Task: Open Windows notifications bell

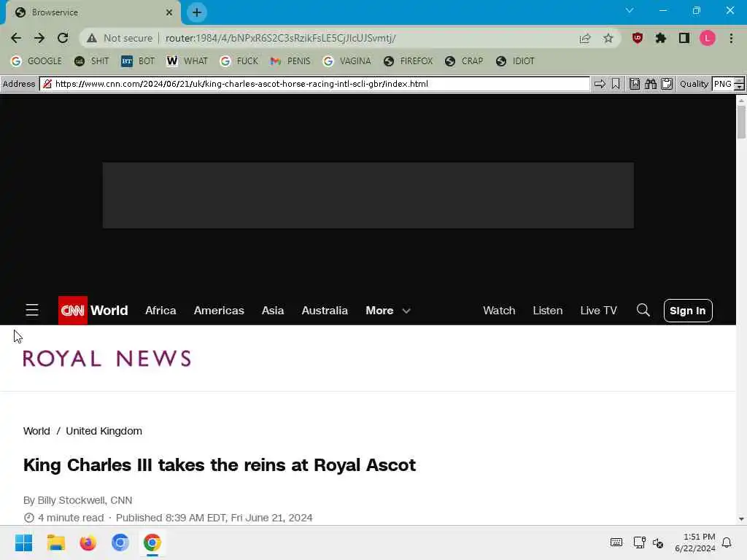Action: click(x=727, y=542)
